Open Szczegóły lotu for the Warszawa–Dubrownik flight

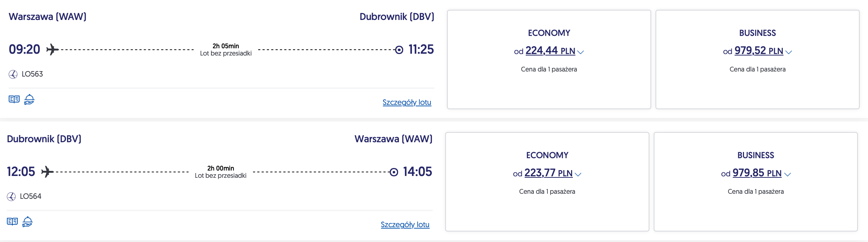point(407,102)
